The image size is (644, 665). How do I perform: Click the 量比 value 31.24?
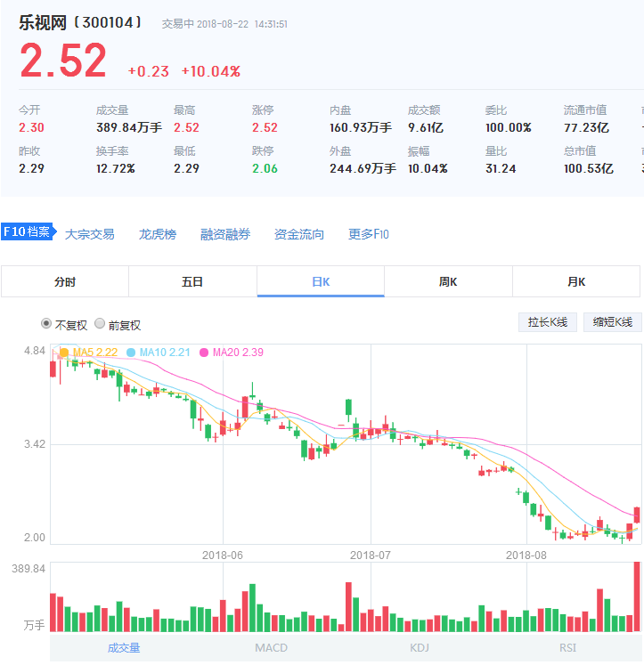[x=501, y=169]
